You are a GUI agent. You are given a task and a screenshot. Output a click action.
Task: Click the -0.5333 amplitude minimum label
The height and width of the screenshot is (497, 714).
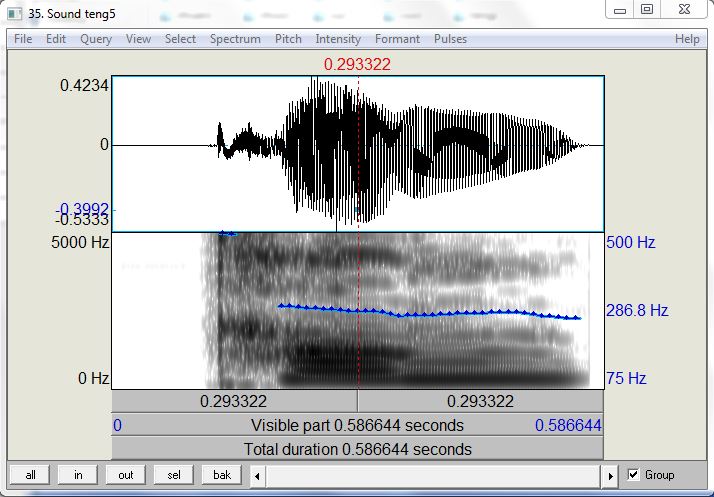point(82,220)
